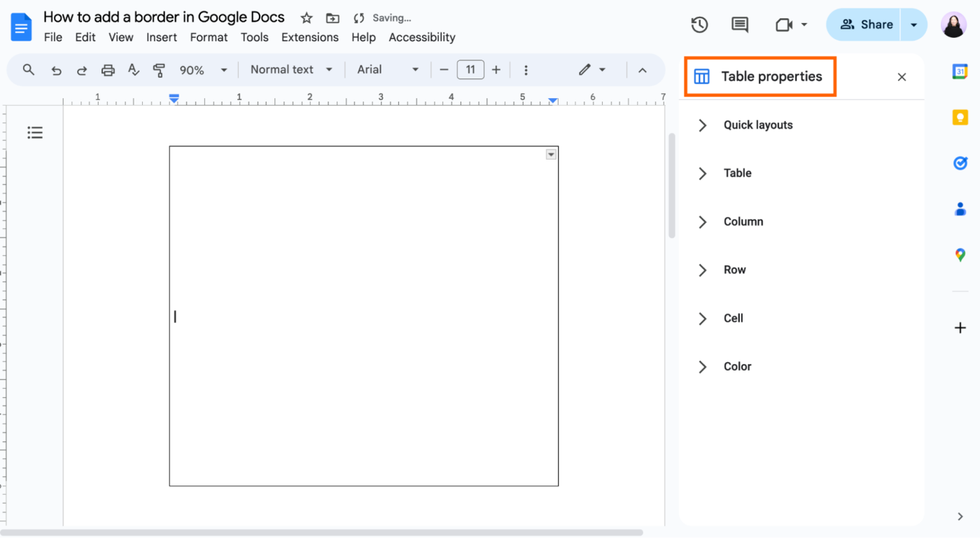Open the Edit menu

click(85, 37)
